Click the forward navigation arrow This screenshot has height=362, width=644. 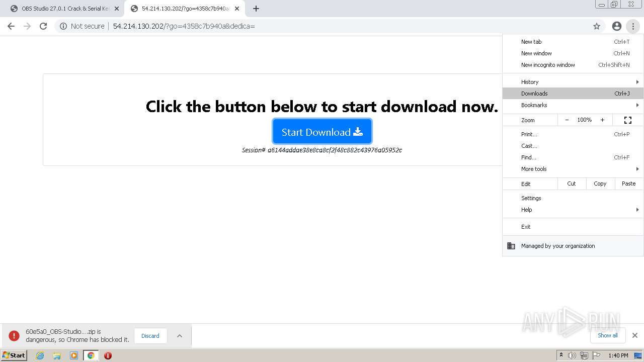tap(27, 26)
